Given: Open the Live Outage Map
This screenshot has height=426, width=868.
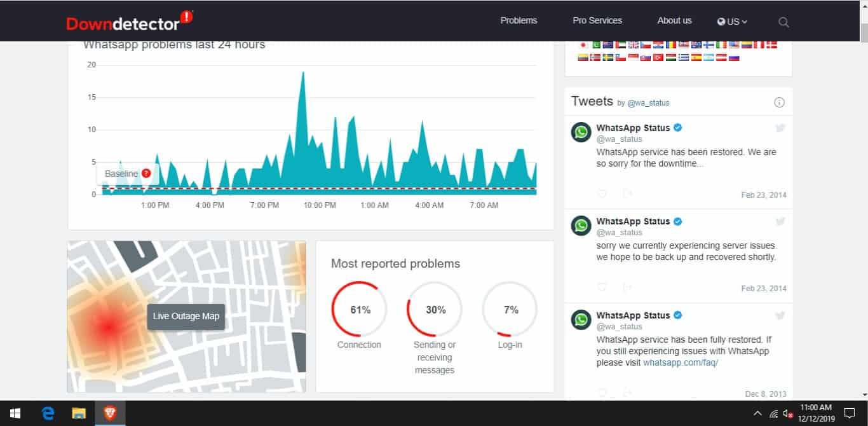Looking at the screenshot, I should pyautogui.click(x=186, y=316).
